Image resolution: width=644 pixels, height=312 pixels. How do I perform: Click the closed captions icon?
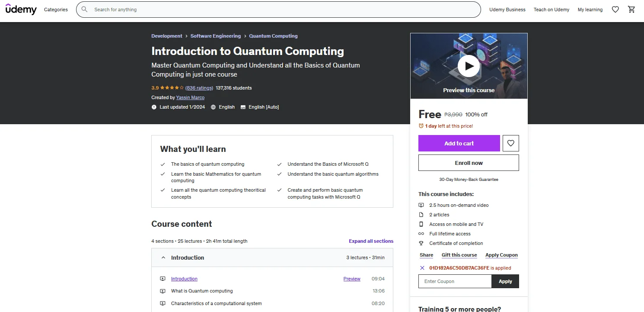(x=243, y=107)
